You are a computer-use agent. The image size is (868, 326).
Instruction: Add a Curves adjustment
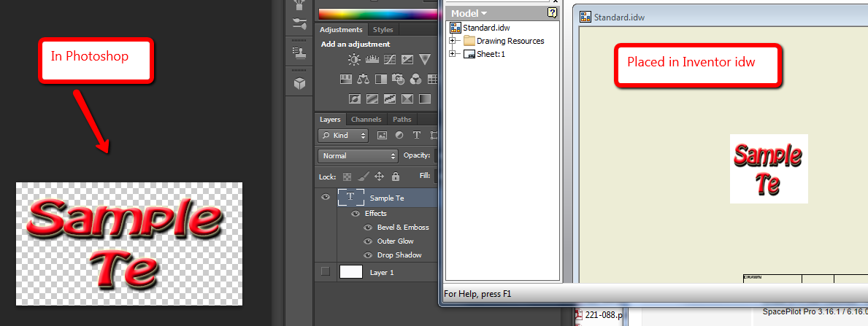[389, 59]
